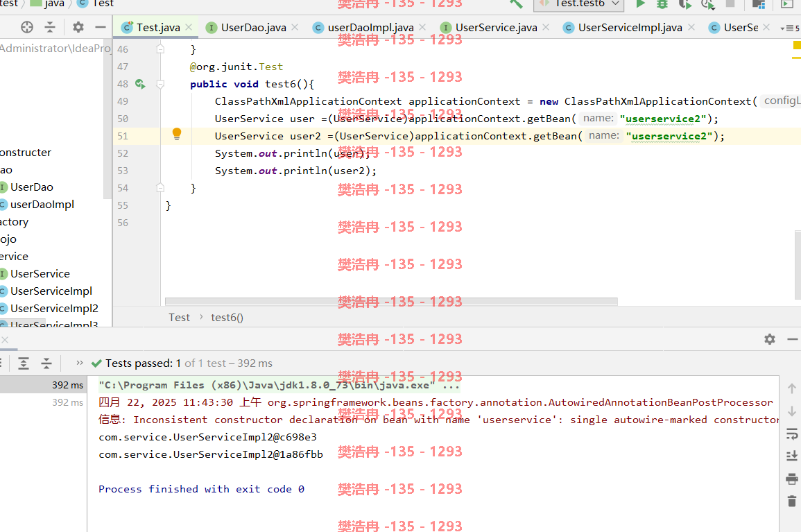
Task: Close the Test.java tab
Action: tap(189, 27)
